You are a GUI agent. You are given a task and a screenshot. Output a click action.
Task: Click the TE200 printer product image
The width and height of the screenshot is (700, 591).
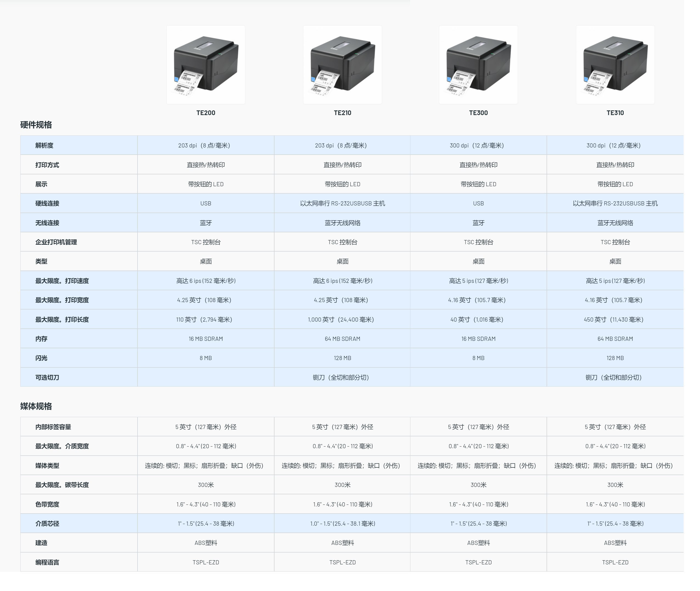(206, 65)
